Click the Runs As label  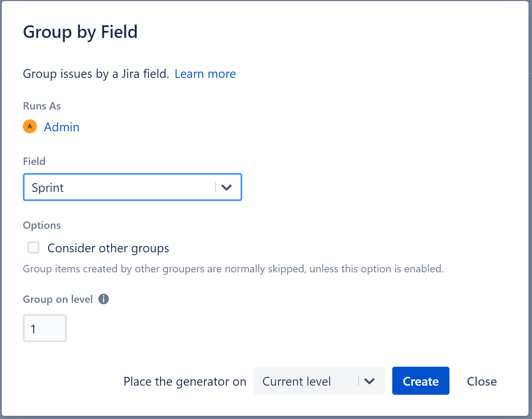click(42, 106)
